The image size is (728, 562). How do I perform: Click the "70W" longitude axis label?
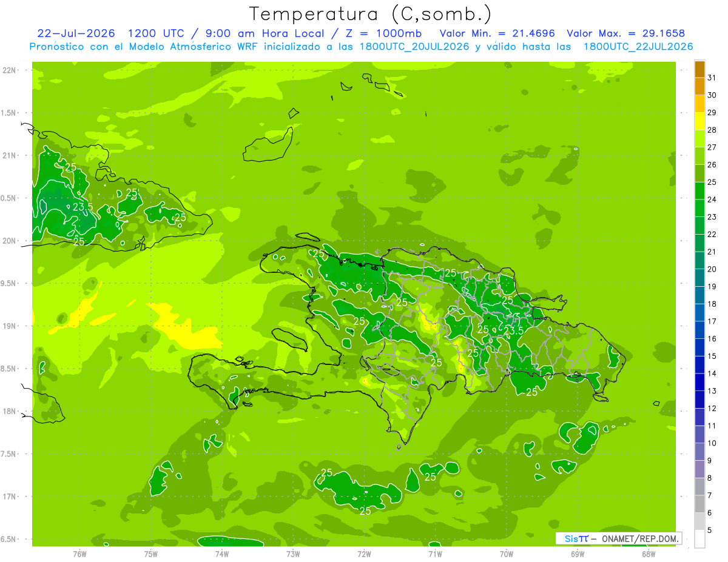[507, 554]
